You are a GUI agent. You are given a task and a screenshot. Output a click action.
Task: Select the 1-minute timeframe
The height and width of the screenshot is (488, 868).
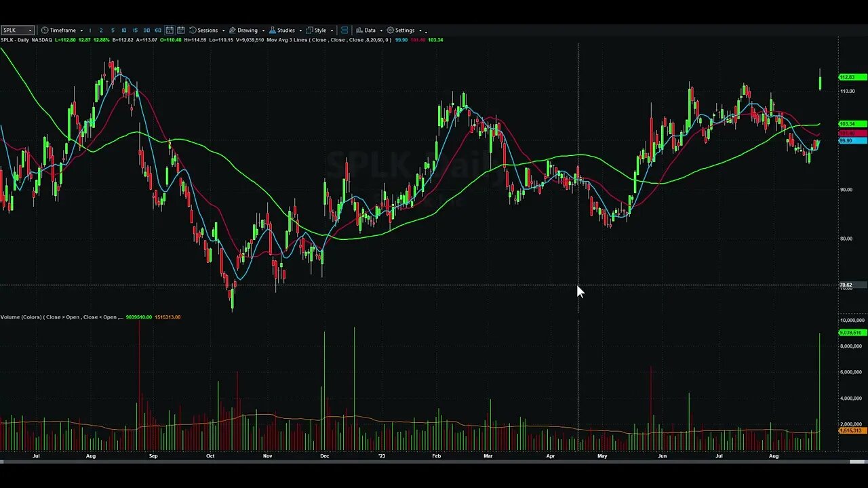point(90,30)
